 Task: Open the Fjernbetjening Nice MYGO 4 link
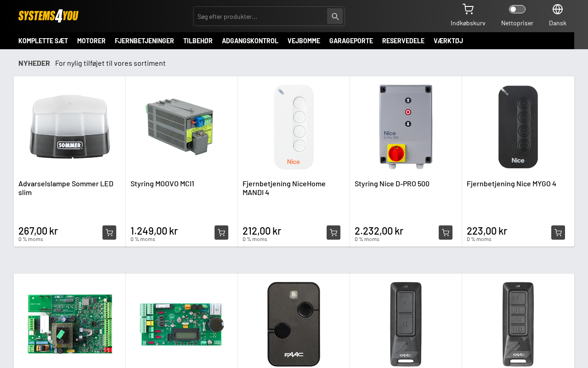point(511,184)
